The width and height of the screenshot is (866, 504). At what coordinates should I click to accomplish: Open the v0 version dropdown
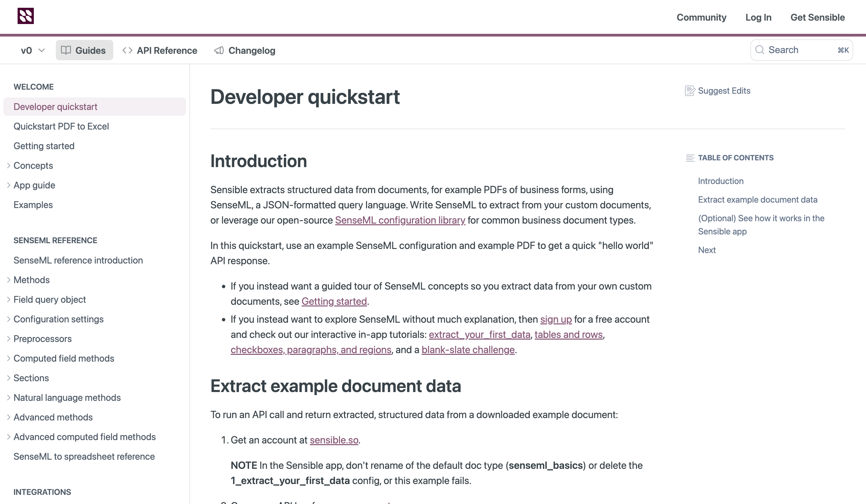point(33,50)
